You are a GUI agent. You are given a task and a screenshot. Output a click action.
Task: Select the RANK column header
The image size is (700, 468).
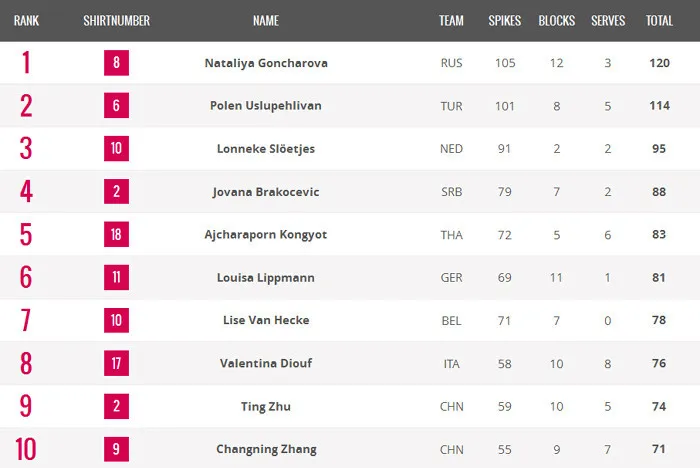pos(26,20)
